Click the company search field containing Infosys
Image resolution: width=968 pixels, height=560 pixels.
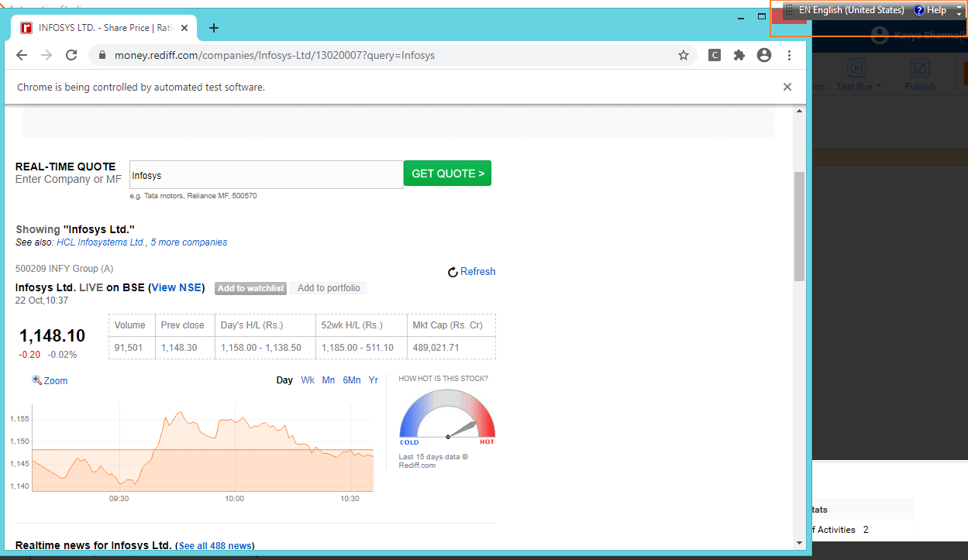coord(266,175)
